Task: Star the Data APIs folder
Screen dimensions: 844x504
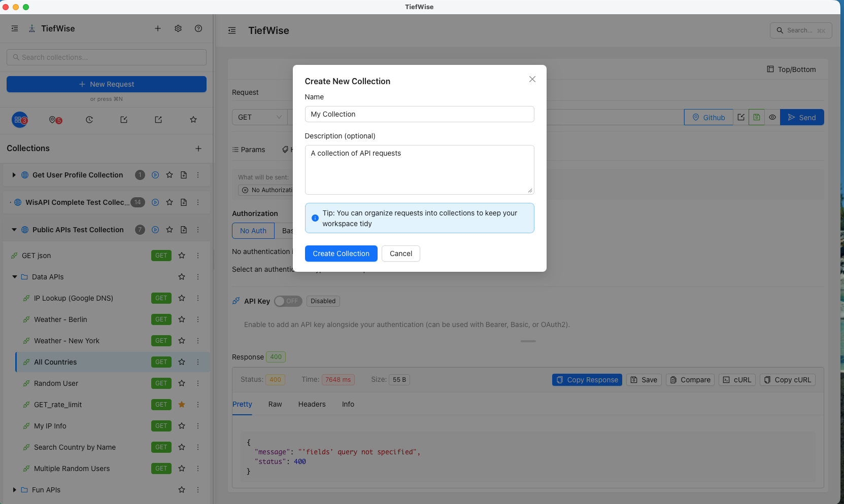Action: click(182, 277)
